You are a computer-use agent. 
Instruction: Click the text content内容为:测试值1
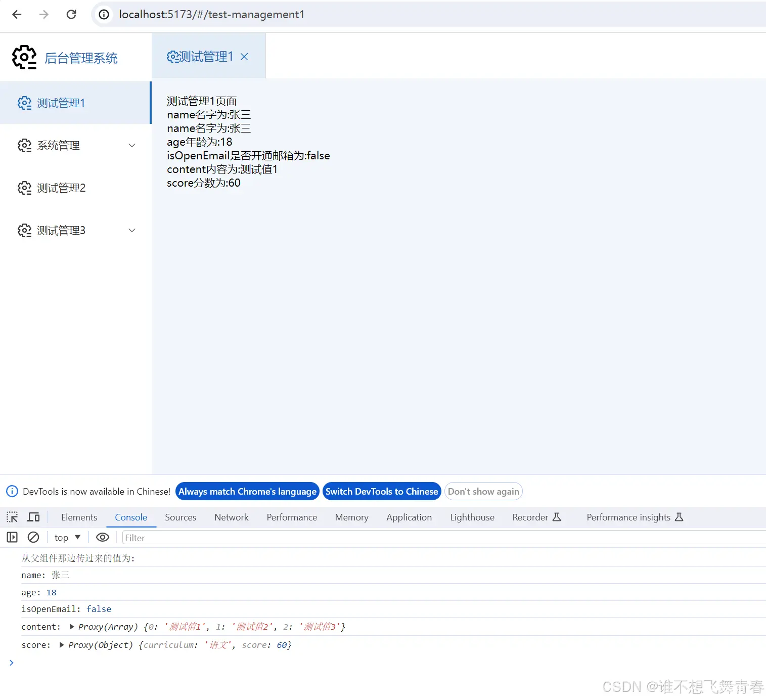pos(222,169)
